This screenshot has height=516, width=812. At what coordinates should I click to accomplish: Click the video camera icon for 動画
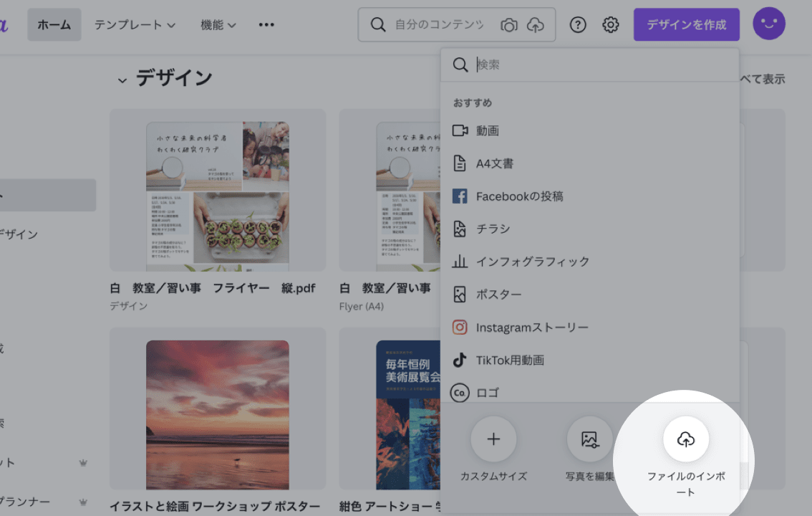click(460, 130)
